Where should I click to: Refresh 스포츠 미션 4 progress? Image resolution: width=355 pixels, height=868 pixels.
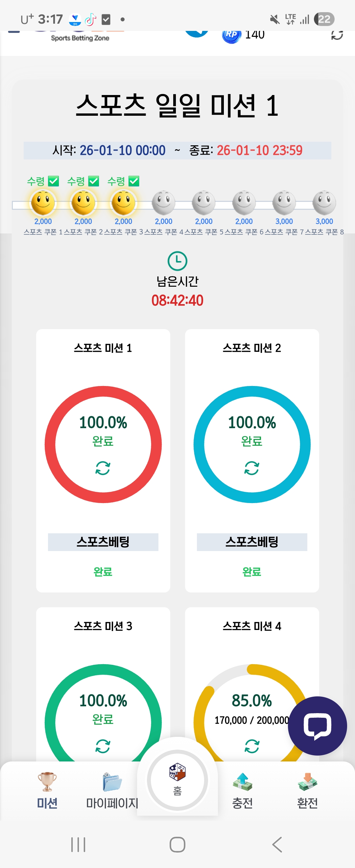[251, 746]
